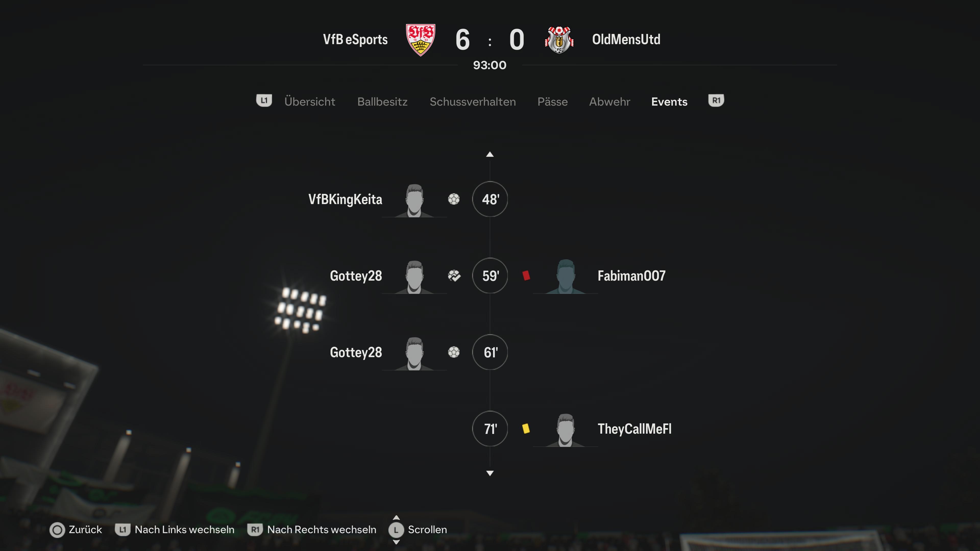Select the Pässe tab
Viewport: 980px width, 551px height.
point(552,102)
